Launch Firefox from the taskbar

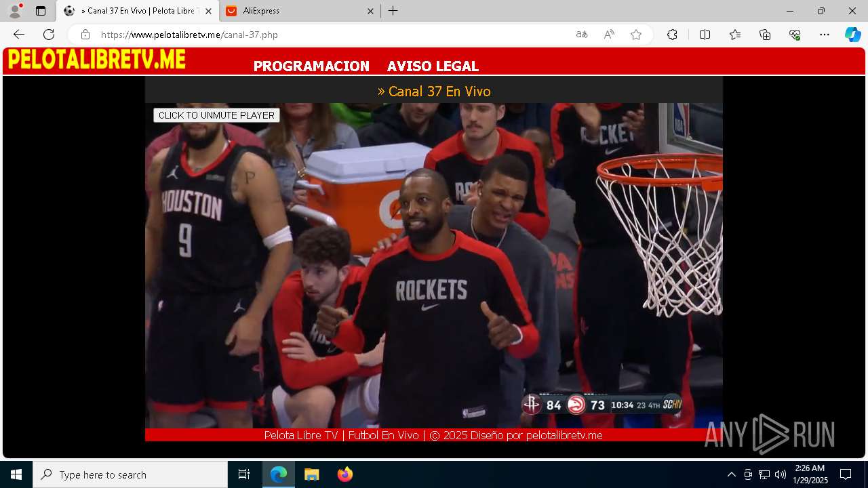pos(344,474)
